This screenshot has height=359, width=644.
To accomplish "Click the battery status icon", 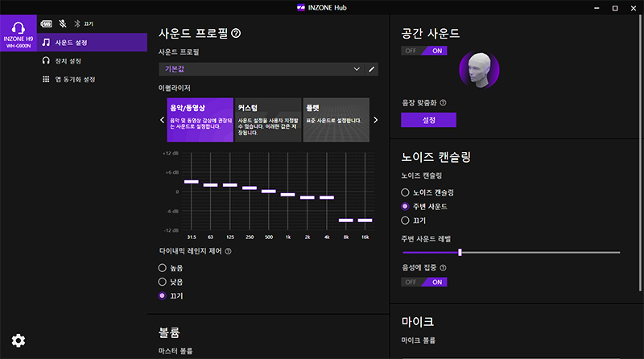I will [x=46, y=24].
